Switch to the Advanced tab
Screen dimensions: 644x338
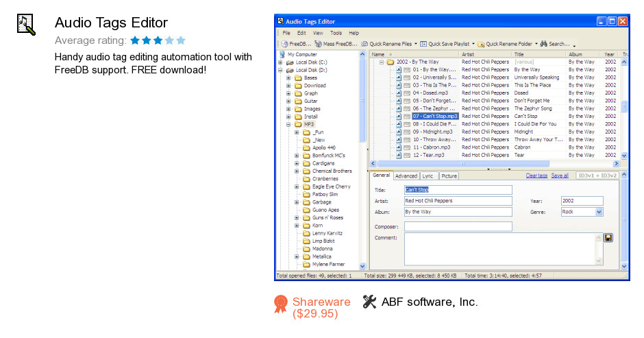pyautogui.click(x=406, y=176)
